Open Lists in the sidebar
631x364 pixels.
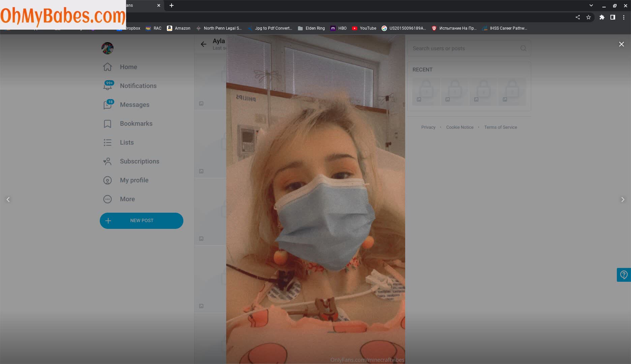tap(118, 143)
